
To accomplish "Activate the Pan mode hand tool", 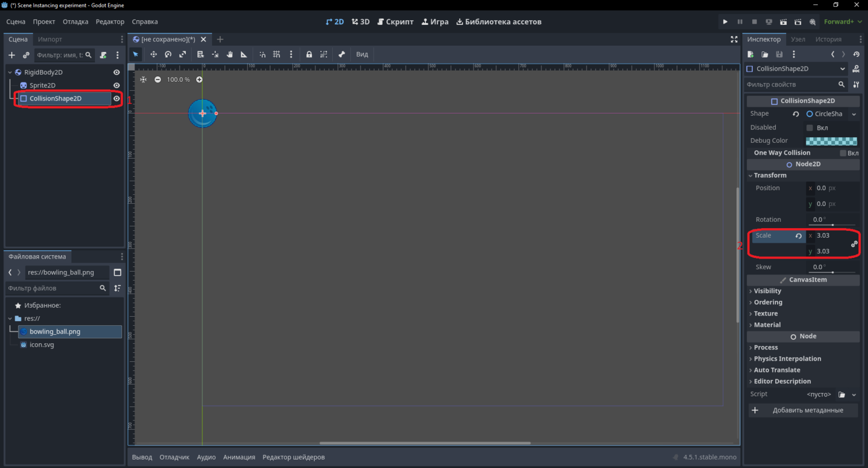I will (x=229, y=54).
